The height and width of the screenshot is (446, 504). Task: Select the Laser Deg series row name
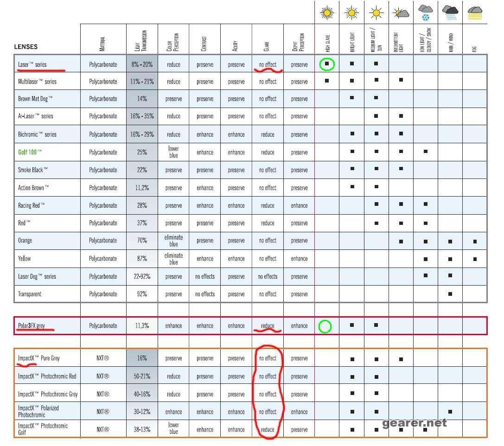(37, 276)
